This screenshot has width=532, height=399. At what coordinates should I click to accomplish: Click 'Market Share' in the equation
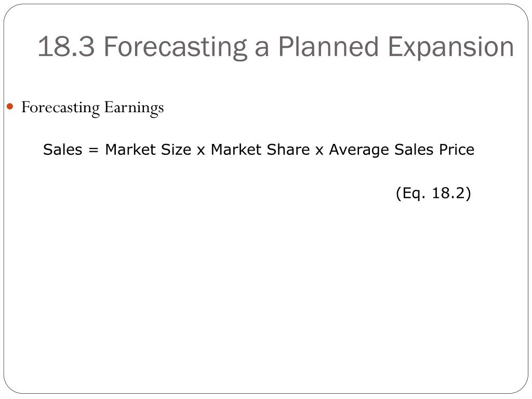pos(260,150)
